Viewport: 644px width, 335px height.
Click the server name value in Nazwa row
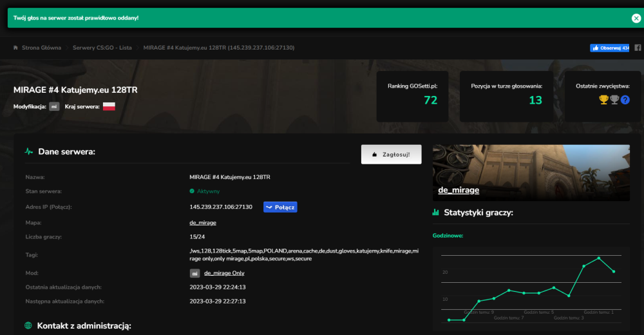tap(230, 177)
